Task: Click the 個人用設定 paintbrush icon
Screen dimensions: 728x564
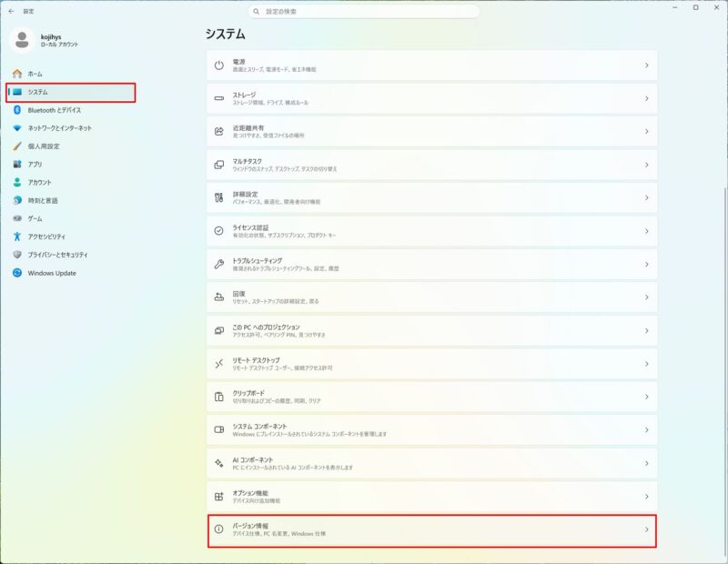Action: [17, 146]
